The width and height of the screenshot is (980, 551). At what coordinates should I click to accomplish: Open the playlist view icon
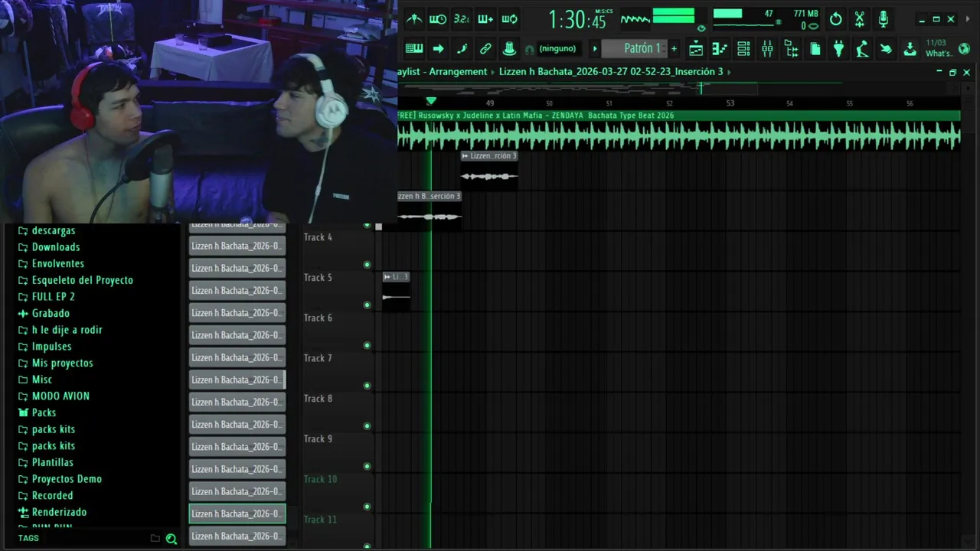[696, 49]
